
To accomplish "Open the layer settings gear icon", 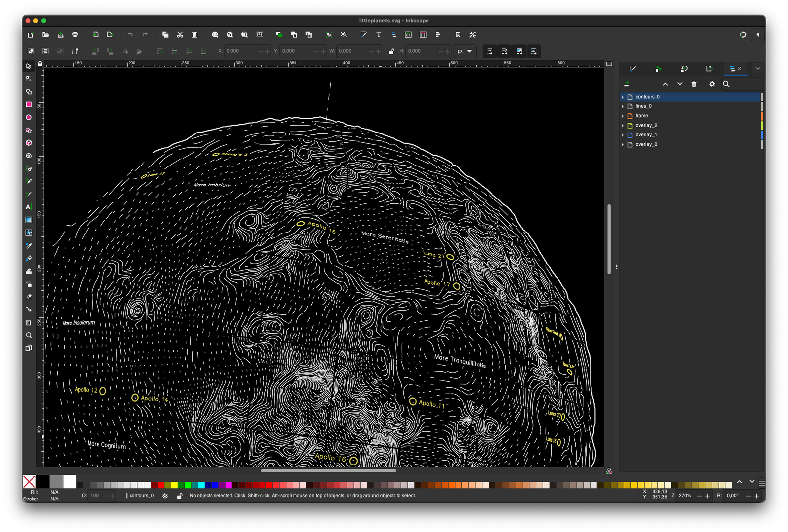I will coord(712,84).
